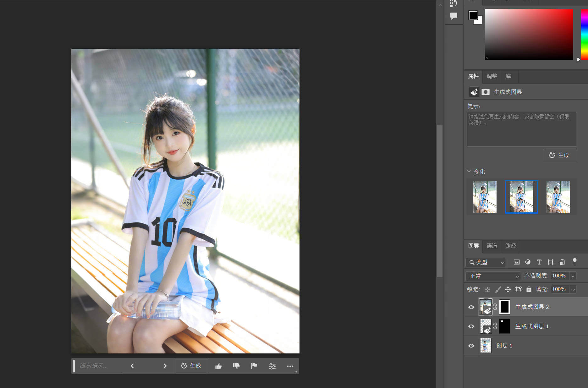
Task: Open the blend mode 正常 dropdown
Action: pyautogui.click(x=493, y=276)
